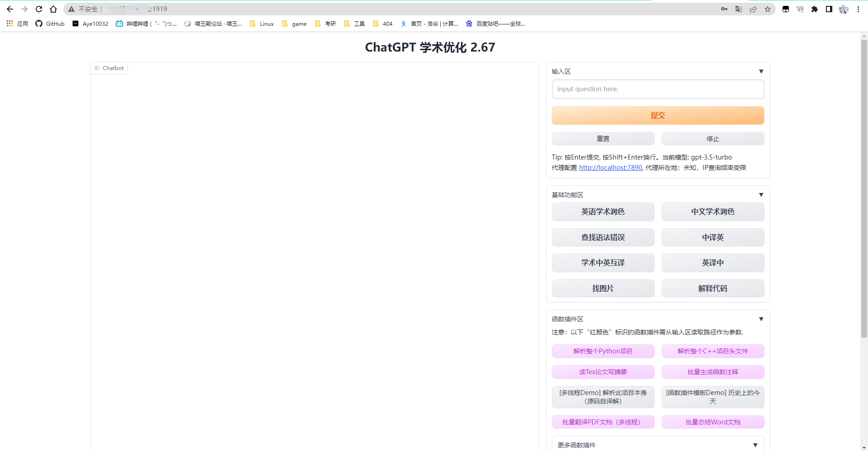Viewport: 868px width, 451px height.
Task: Open the Luogu homepage bookmark
Action: (x=429, y=23)
